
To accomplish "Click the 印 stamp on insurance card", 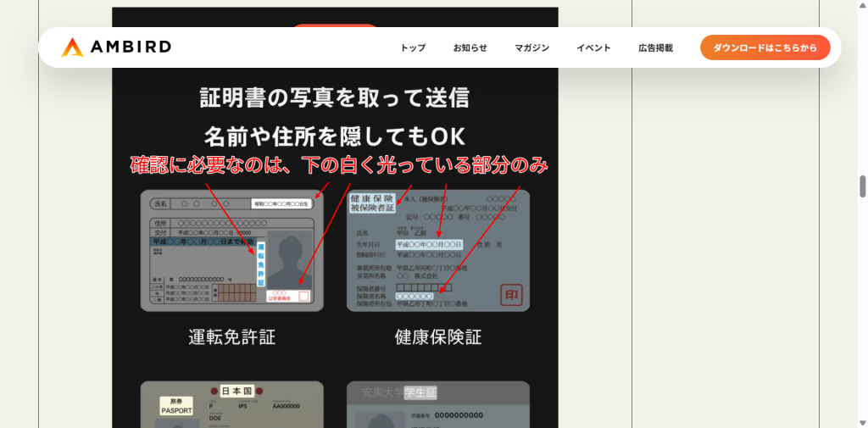I will click(x=511, y=295).
